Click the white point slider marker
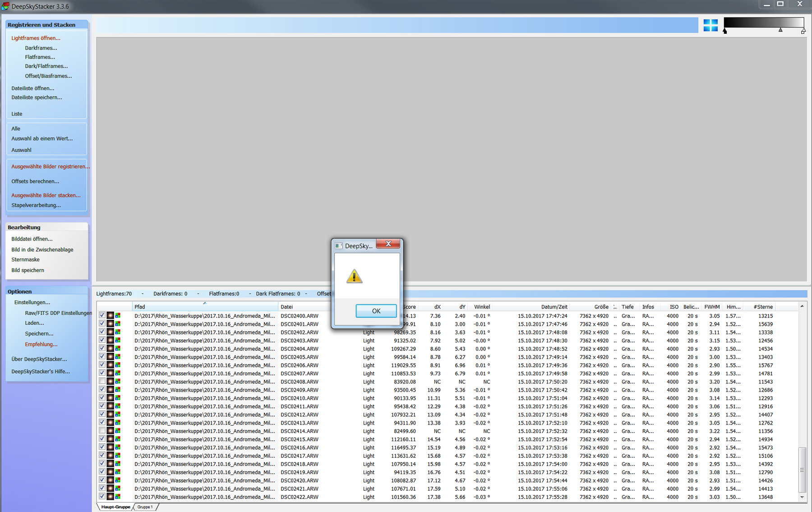Viewport: 812px width, 512px height. click(x=803, y=31)
